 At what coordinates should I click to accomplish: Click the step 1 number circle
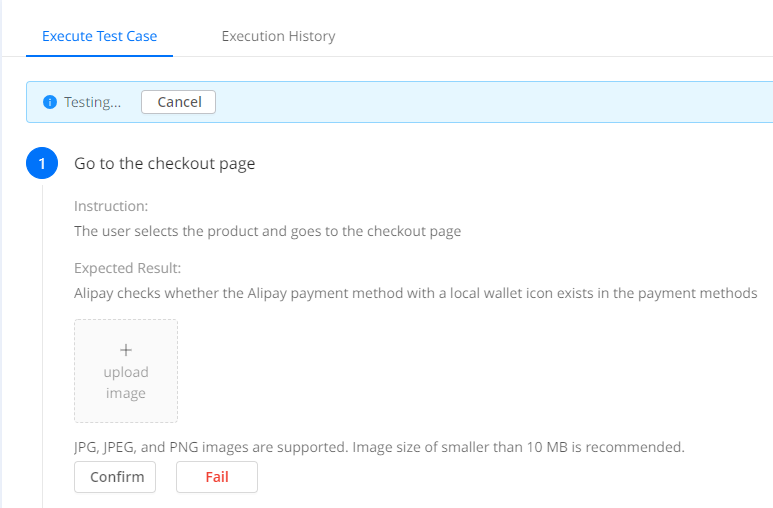(x=42, y=164)
